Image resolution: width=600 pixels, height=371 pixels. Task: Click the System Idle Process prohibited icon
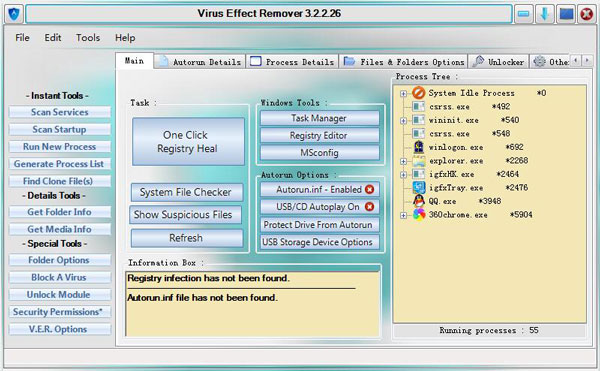[418, 93]
